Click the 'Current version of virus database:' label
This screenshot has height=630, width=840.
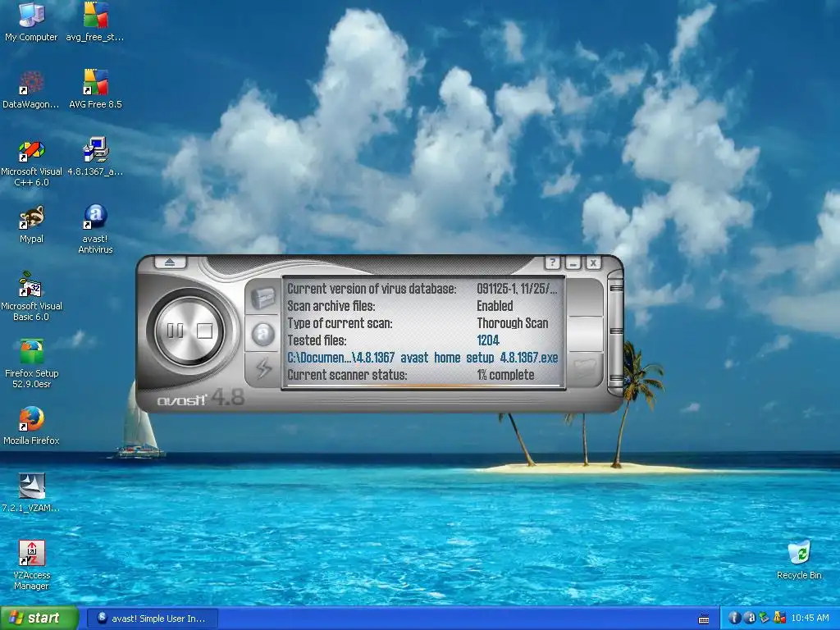(x=372, y=289)
